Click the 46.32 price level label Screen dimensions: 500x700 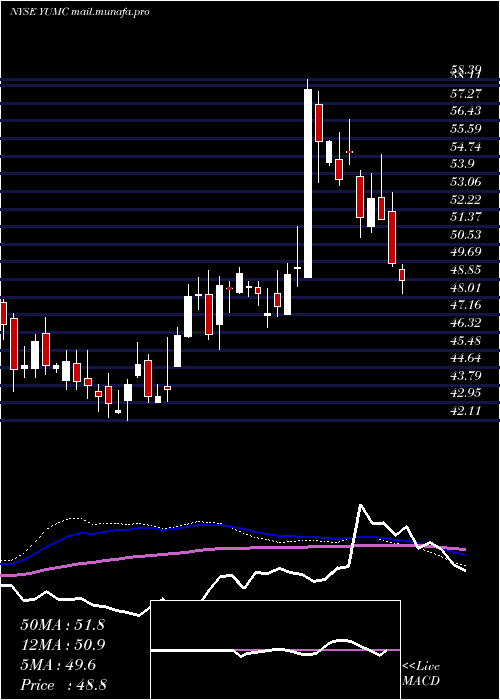[466, 323]
